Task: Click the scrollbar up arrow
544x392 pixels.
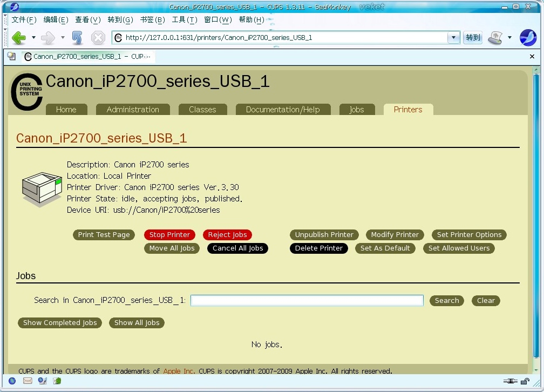Action: (x=536, y=70)
